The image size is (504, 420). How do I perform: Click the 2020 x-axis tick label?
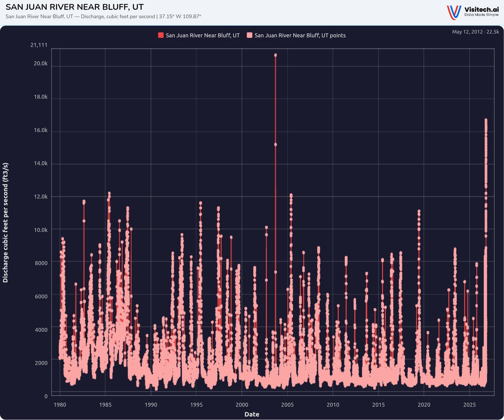(424, 404)
